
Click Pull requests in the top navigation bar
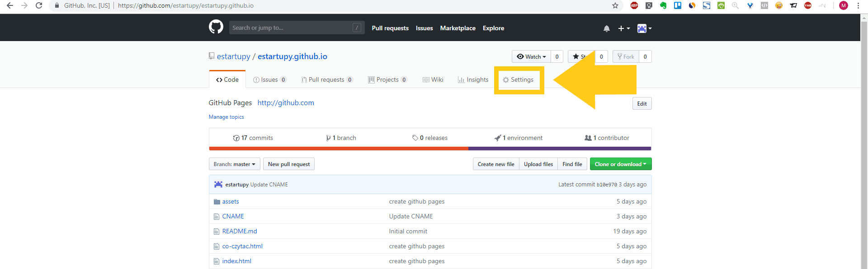click(x=390, y=28)
